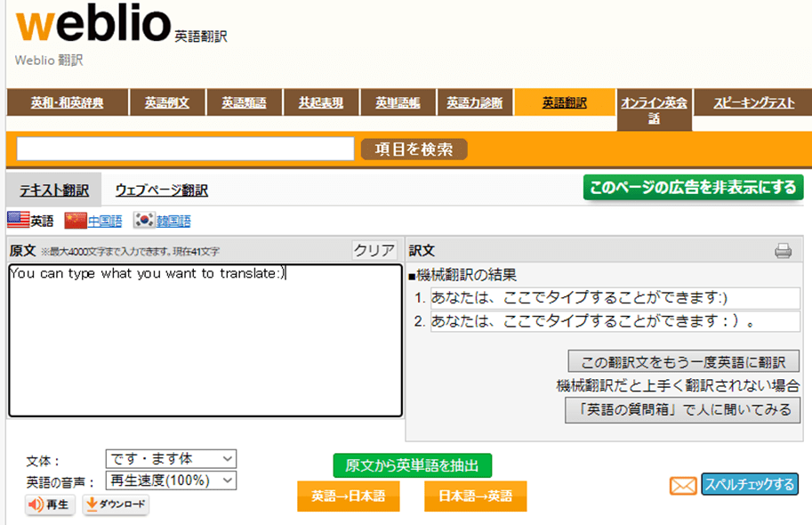
Task: Click the Weblio logo
Action: (92, 28)
